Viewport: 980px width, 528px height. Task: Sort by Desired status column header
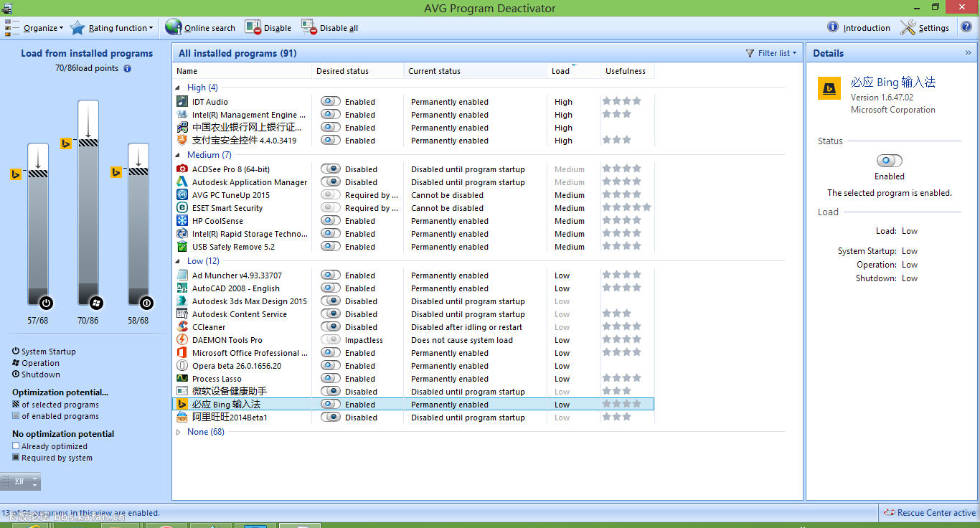coord(358,71)
